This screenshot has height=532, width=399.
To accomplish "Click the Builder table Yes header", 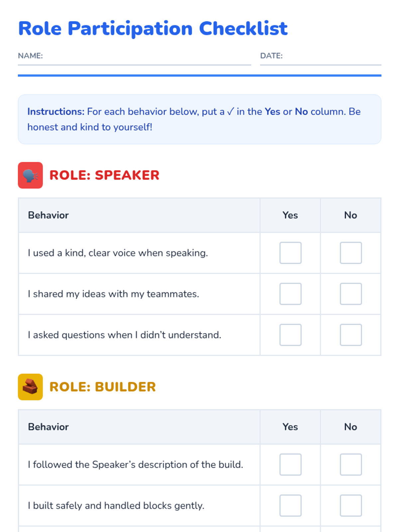I will click(290, 427).
